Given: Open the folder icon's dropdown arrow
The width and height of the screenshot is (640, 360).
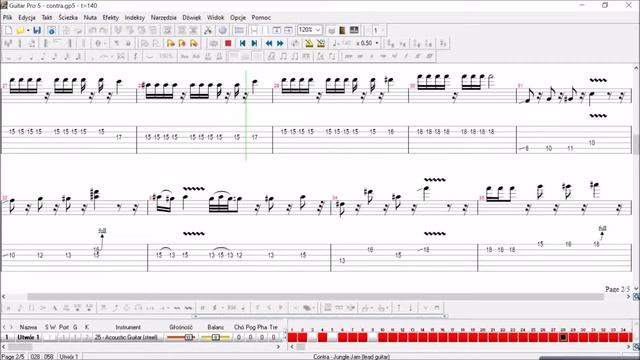Looking at the screenshot, I should pos(28,31).
